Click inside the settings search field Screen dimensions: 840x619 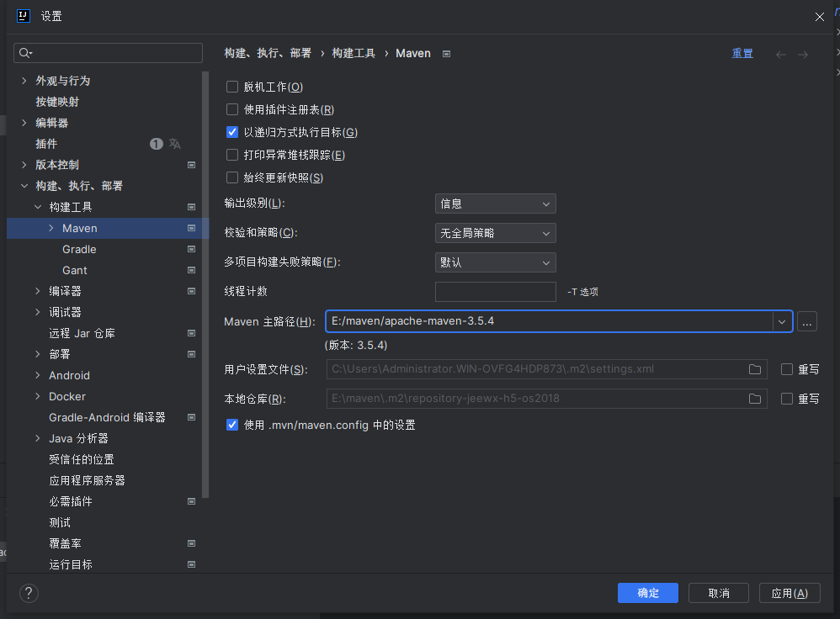click(108, 53)
